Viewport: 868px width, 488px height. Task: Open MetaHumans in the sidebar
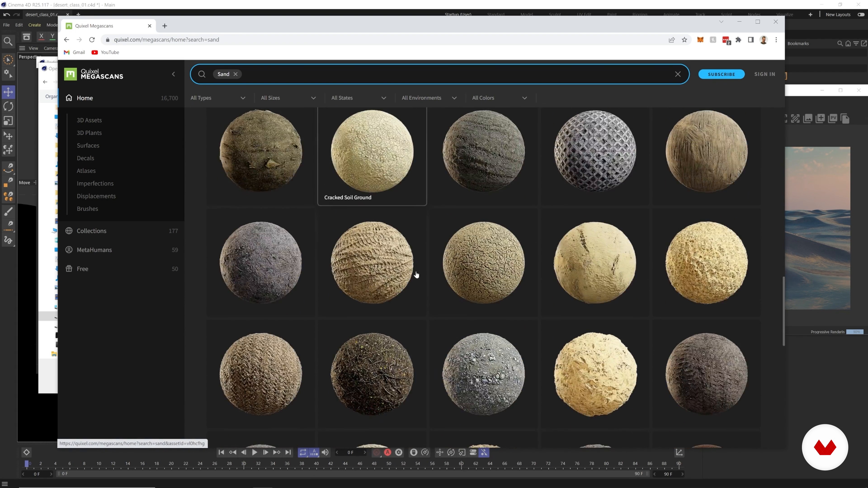pos(121,250)
